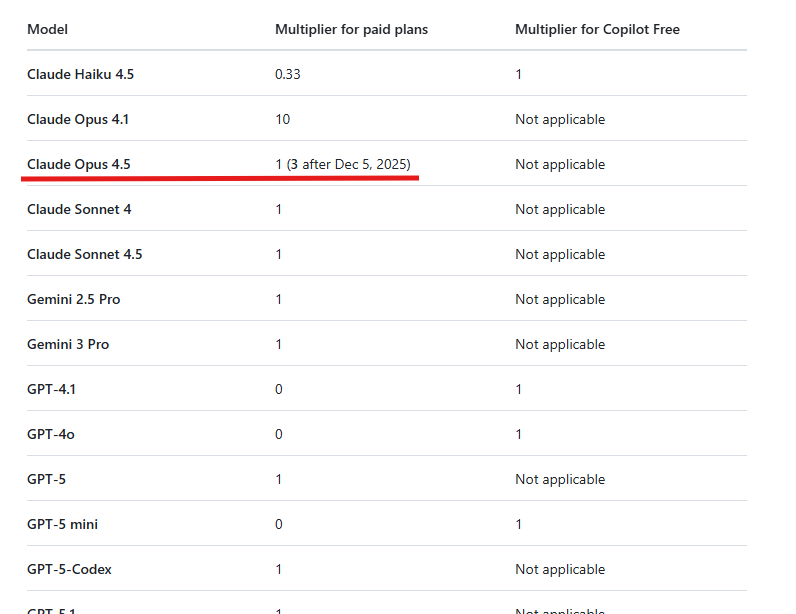The width and height of the screenshot is (796, 614).
Task: Click the GPT-5-Codex model name
Action: coord(69,569)
